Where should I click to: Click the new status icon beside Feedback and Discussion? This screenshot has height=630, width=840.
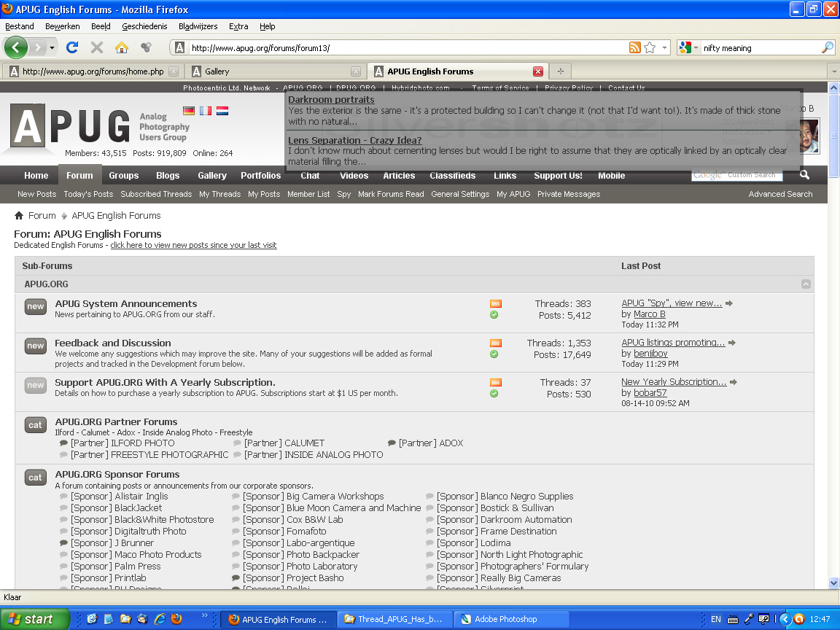[x=35, y=346]
